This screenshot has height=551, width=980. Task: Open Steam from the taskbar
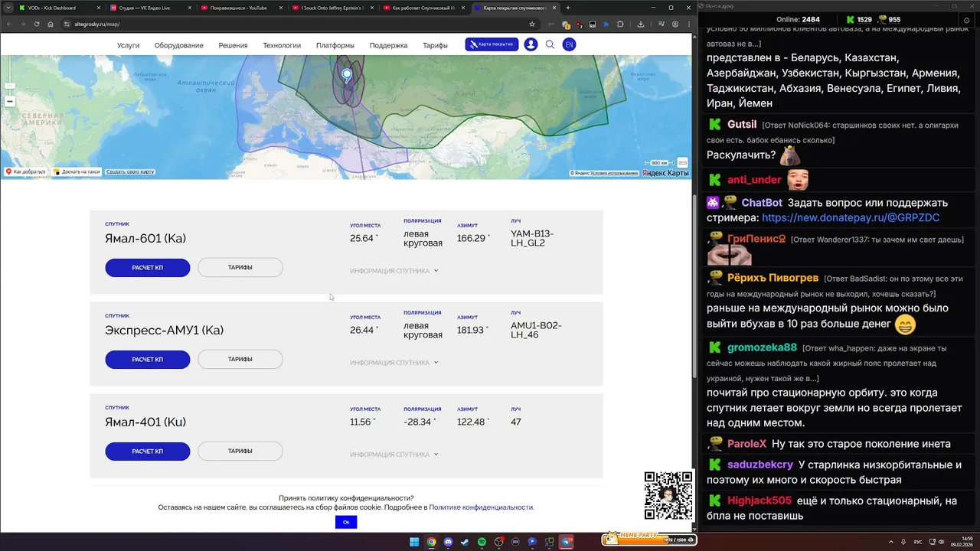pyautogui.click(x=465, y=542)
